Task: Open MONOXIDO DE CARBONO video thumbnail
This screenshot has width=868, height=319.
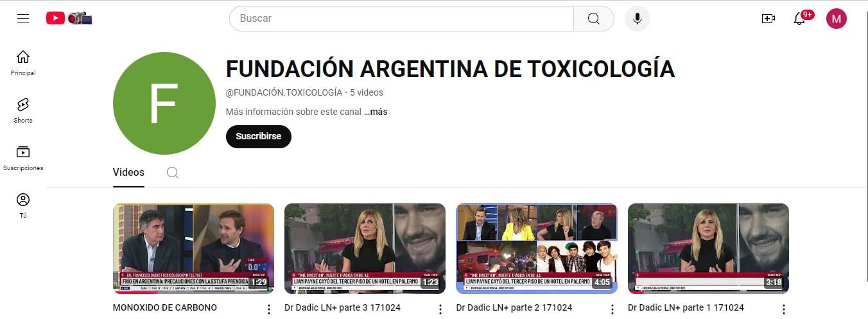Action: point(193,248)
